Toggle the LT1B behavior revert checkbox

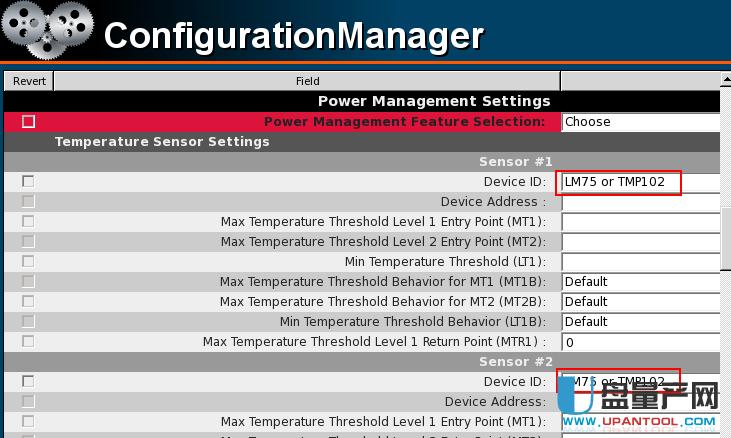28,321
